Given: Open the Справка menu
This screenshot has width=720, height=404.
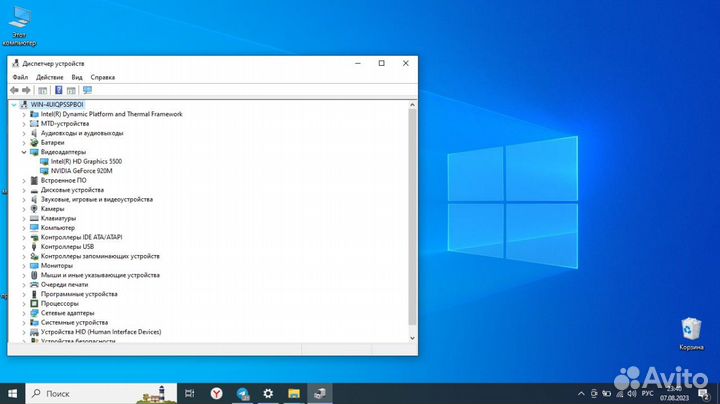Looking at the screenshot, I should pos(102,77).
